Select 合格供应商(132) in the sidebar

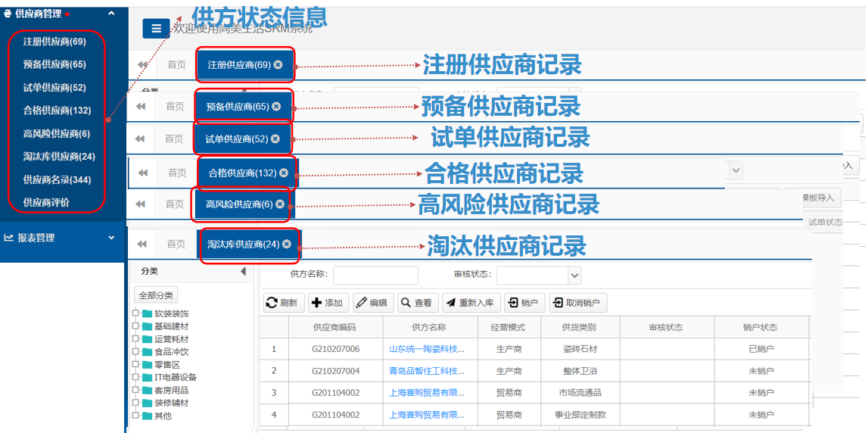coord(57,111)
